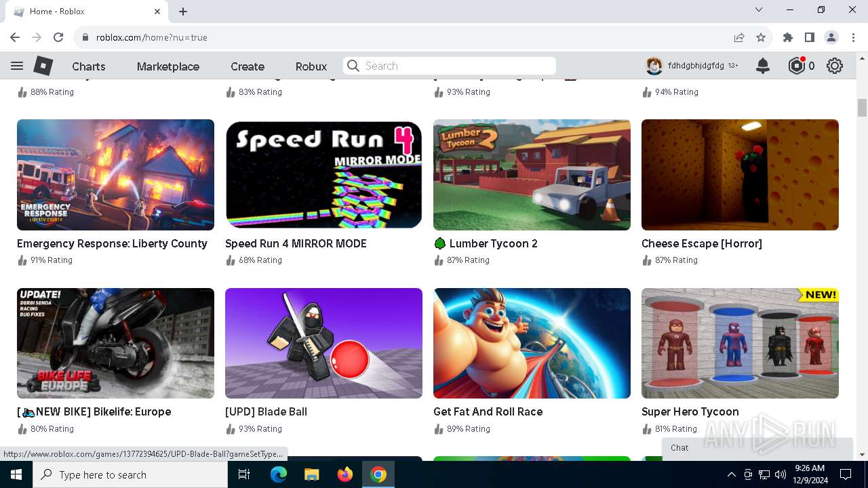Select the Home - Roblox browser tab
868x488 pixels.
(x=86, y=12)
